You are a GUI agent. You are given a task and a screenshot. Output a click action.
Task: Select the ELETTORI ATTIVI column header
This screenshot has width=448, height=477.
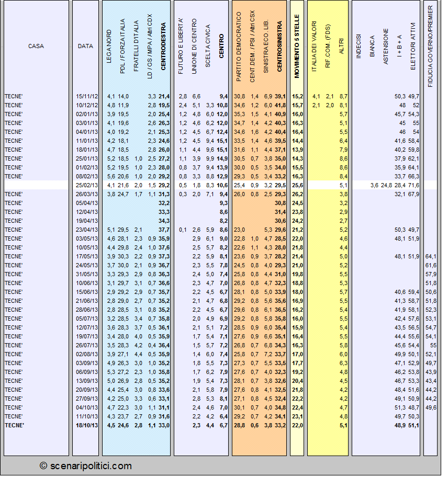[413, 46]
